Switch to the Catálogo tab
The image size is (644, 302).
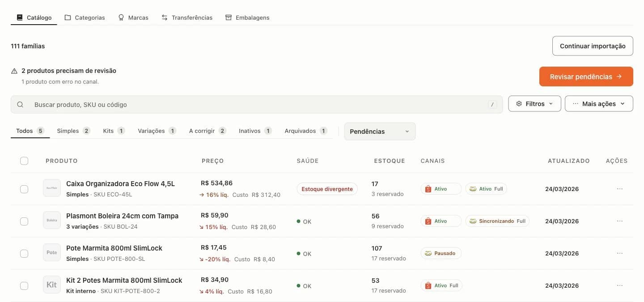click(x=34, y=17)
